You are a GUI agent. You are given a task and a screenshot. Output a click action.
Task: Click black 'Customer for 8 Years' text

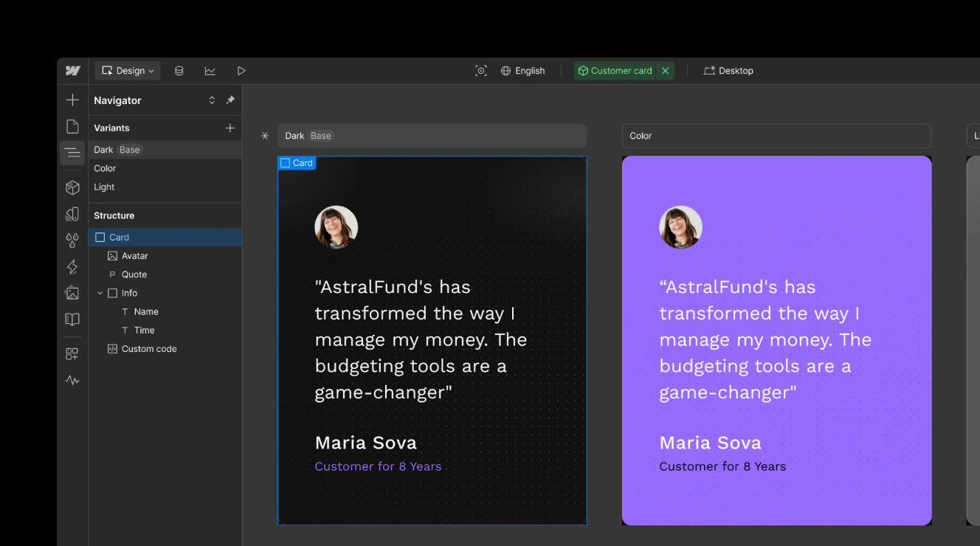click(x=722, y=466)
